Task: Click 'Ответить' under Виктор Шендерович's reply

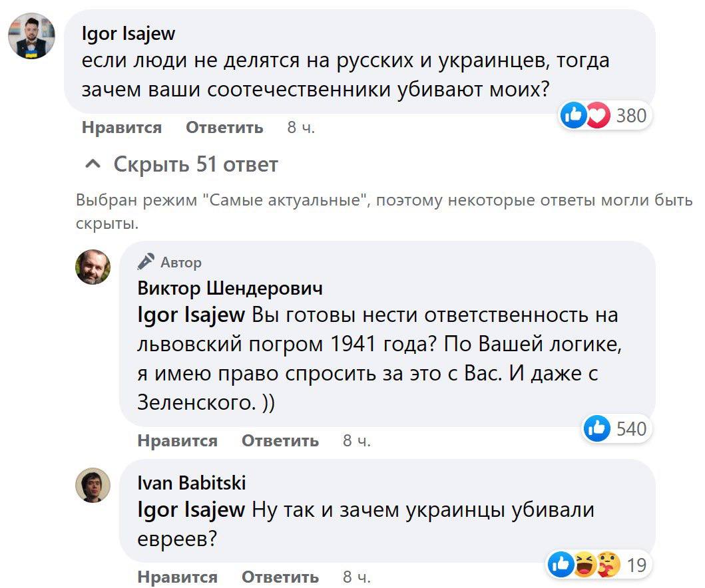Action: click(x=280, y=440)
